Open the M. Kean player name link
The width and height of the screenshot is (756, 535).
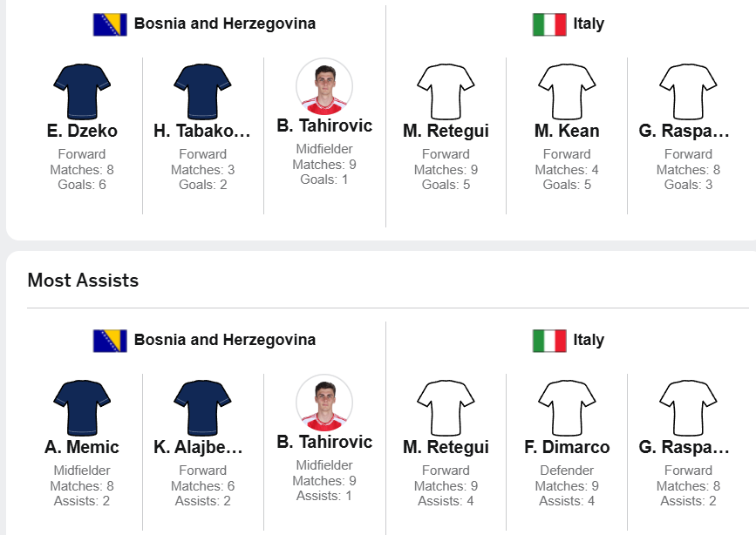pos(567,132)
